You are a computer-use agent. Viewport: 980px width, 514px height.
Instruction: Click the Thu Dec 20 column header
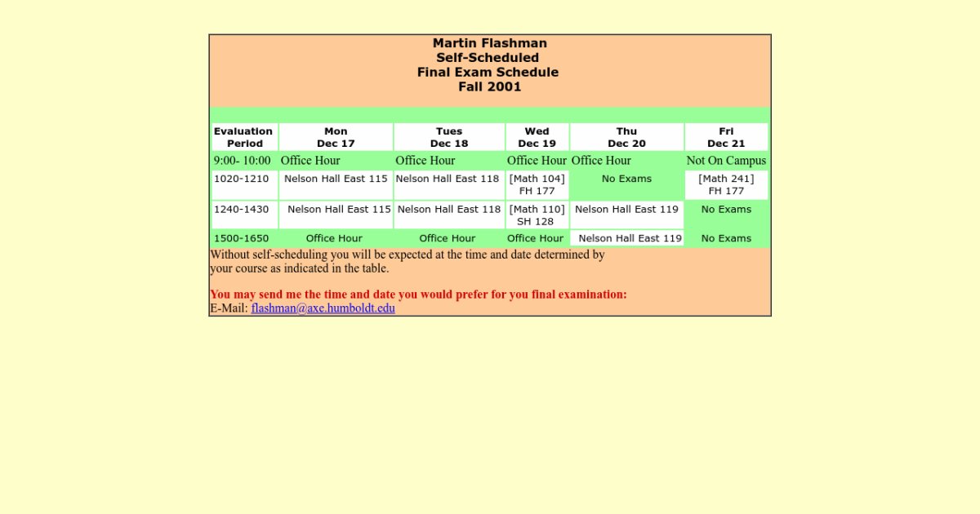[626, 137]
